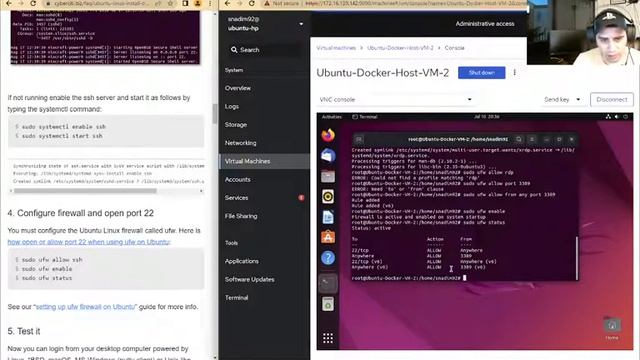Open the Terminal app menu in GNOME bar
The width and height of the screenshot is (640, 360).
365,117
